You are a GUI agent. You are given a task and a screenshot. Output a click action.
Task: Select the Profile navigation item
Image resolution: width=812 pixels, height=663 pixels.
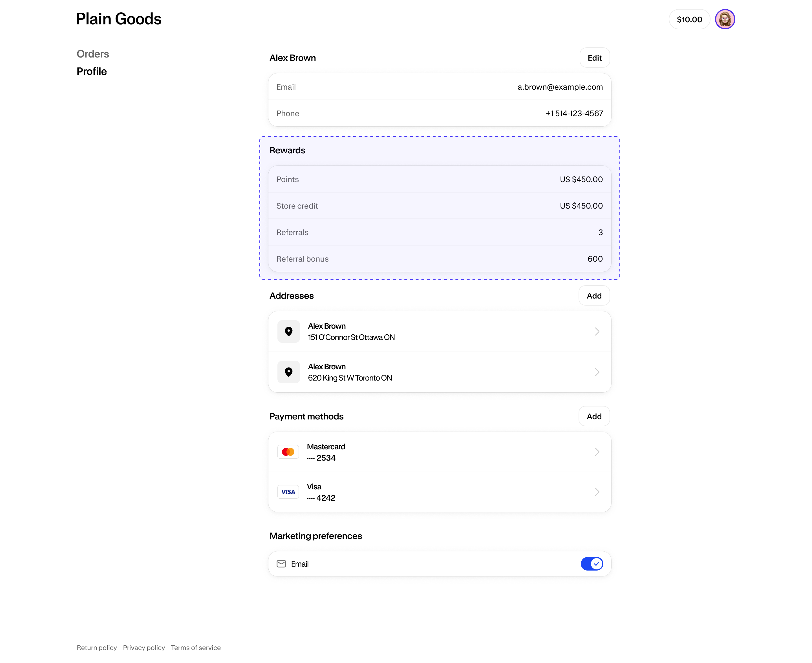[x=92, y=71]
